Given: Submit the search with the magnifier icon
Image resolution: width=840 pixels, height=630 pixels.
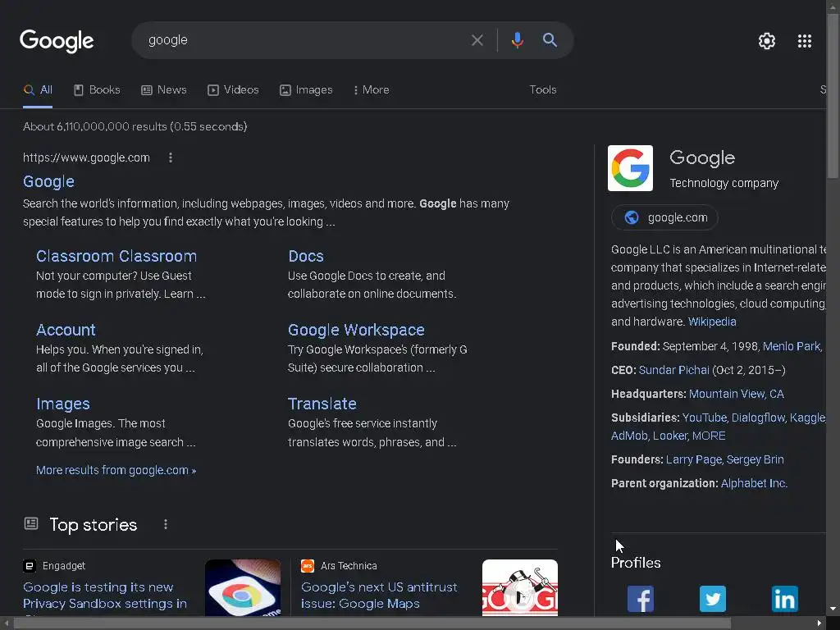Looking at the screenshot, I should pos(550,39).
